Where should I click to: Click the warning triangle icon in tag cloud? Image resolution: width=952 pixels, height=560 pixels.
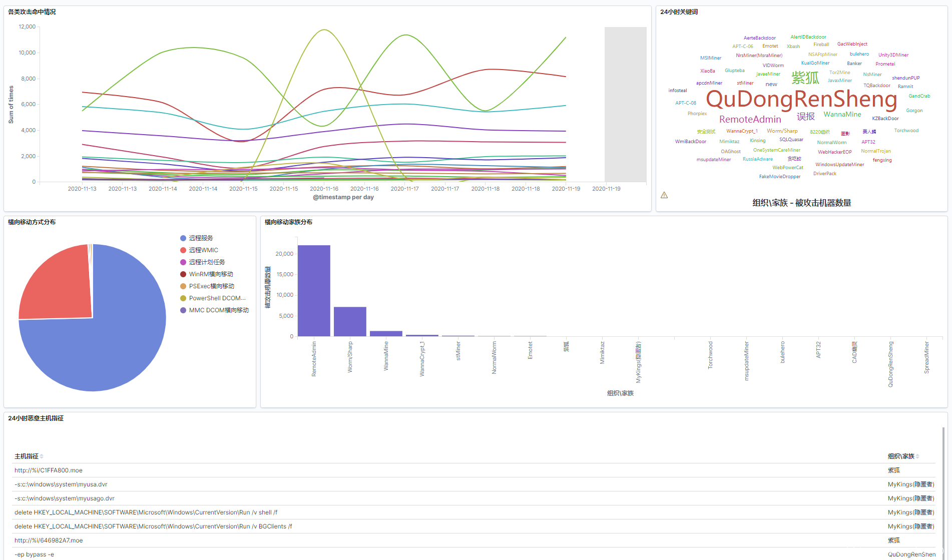click(x=664, y=195)
